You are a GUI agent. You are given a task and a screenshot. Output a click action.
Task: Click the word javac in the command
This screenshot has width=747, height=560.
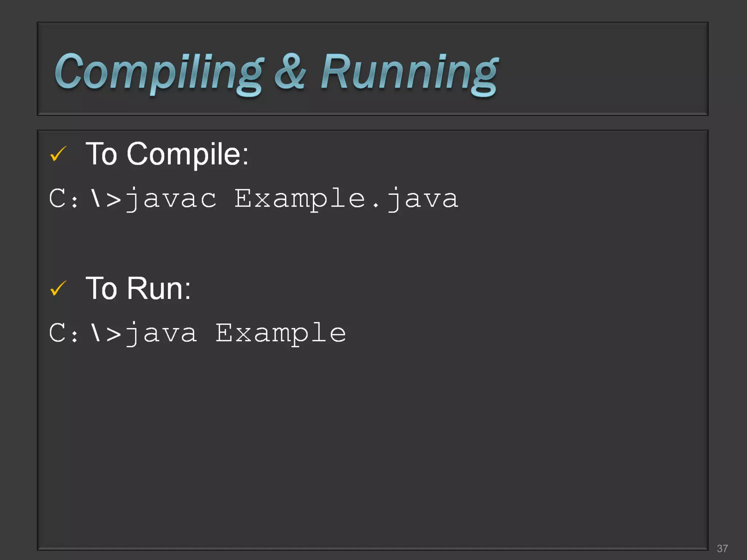click(x=171, y=199)
